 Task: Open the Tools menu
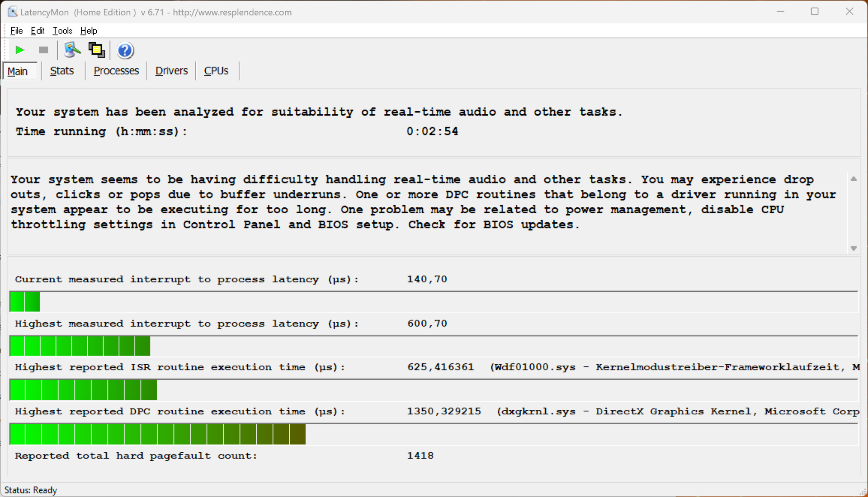point(62,31)
